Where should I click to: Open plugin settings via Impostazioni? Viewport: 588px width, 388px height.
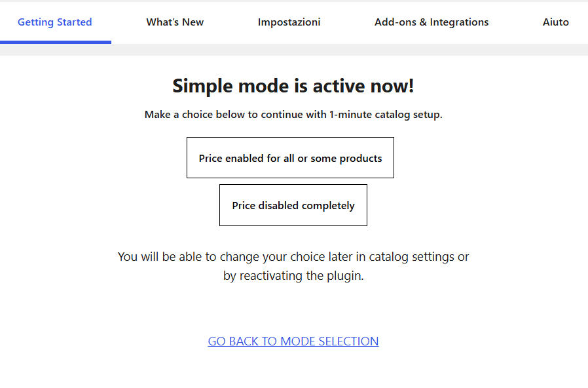(289, 22)
